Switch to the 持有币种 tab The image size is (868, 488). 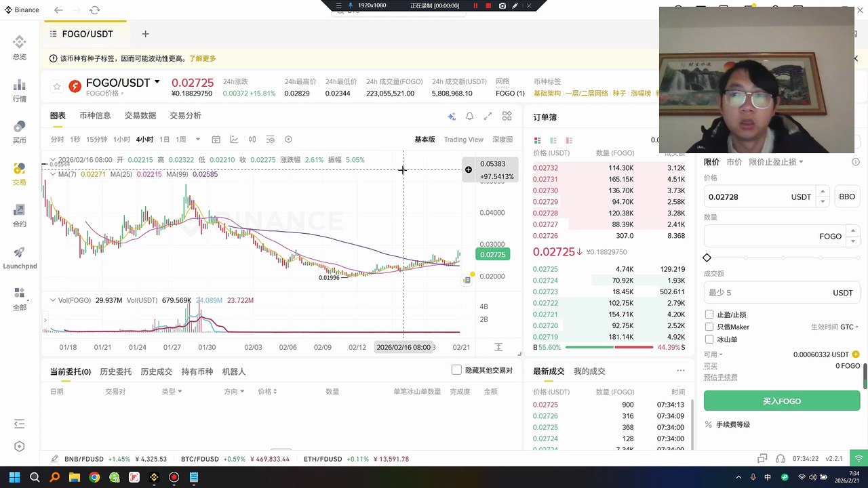point(197,371)
